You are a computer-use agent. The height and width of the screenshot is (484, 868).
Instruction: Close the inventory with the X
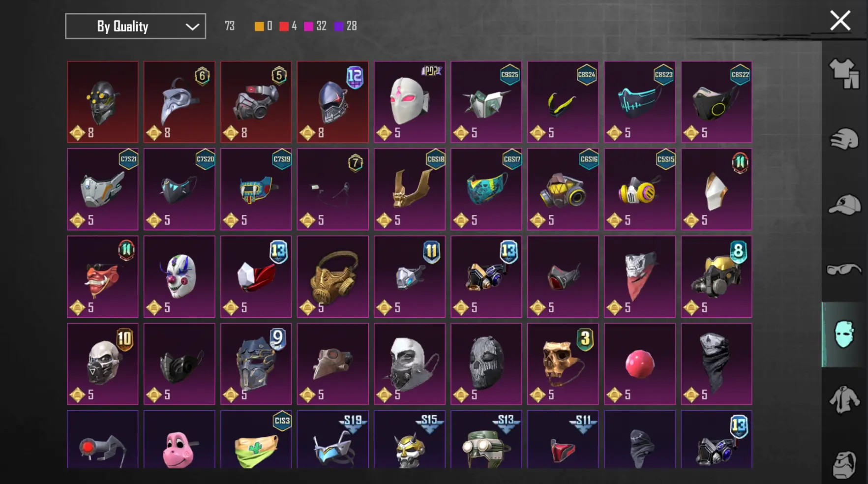click(840, 21)
